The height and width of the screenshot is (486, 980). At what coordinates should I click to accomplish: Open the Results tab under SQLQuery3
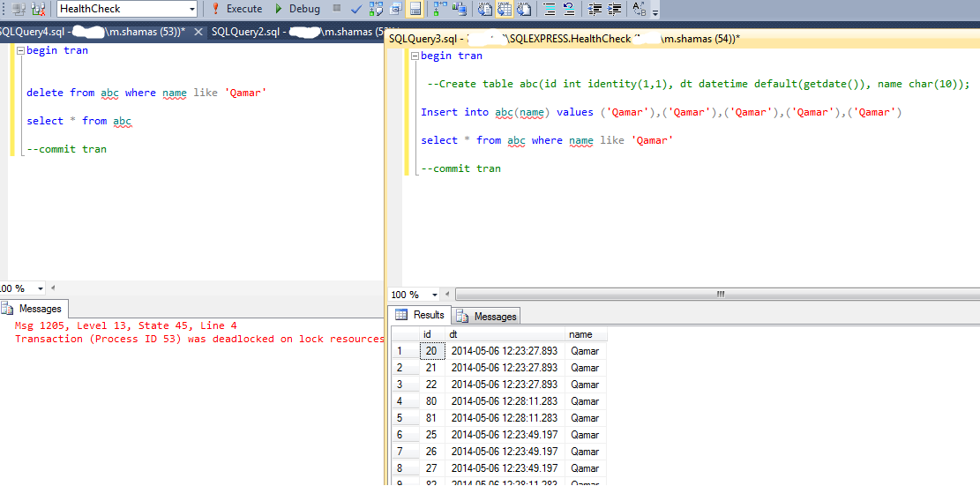coord(421,315)
